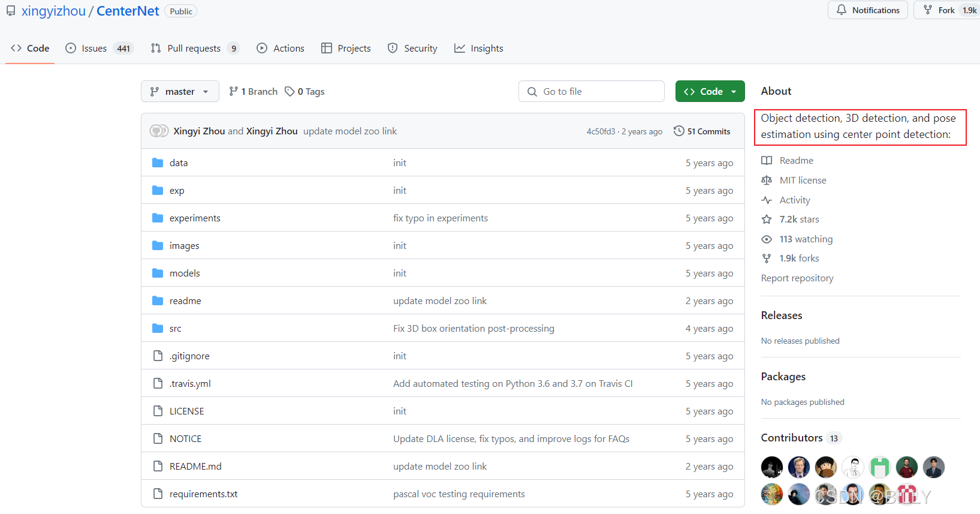View the 0 Tags link

click(x=304, y=91)
